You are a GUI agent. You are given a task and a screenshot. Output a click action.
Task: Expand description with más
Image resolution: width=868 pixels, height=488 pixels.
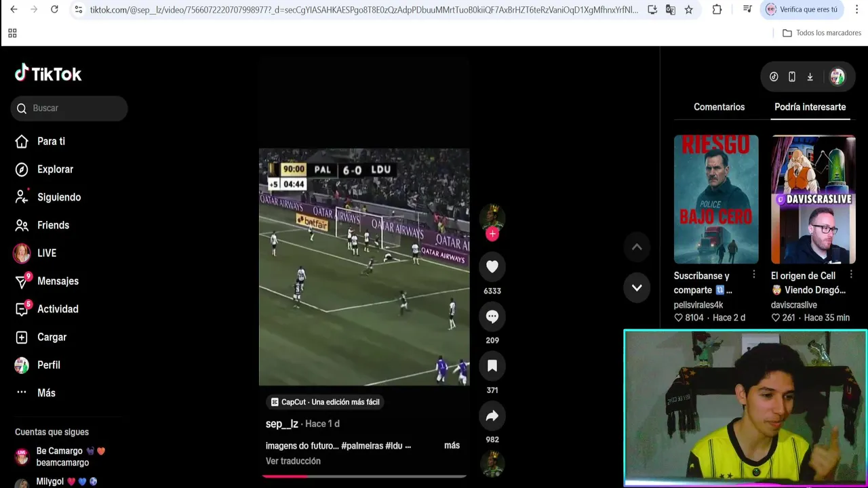[452, 445]
